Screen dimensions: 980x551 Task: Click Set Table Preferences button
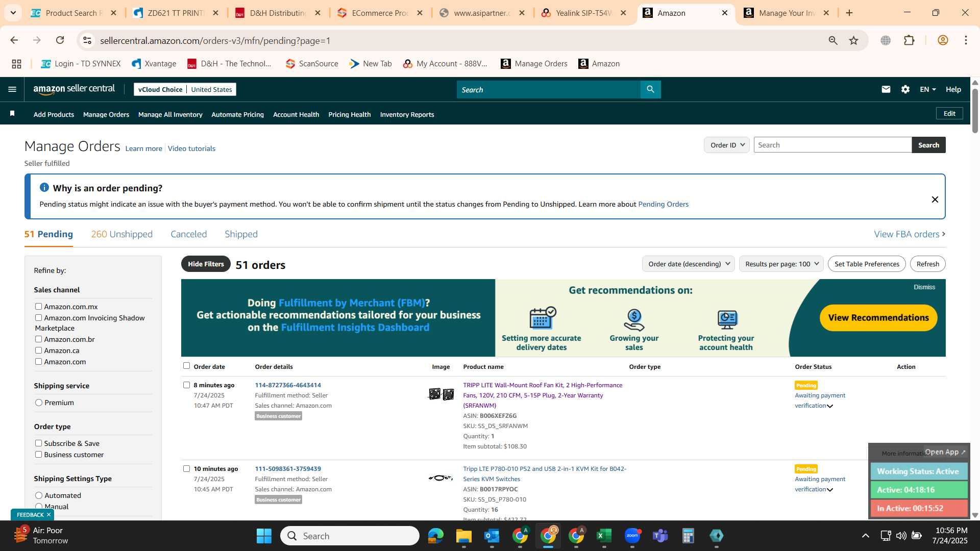click(867, 264)
